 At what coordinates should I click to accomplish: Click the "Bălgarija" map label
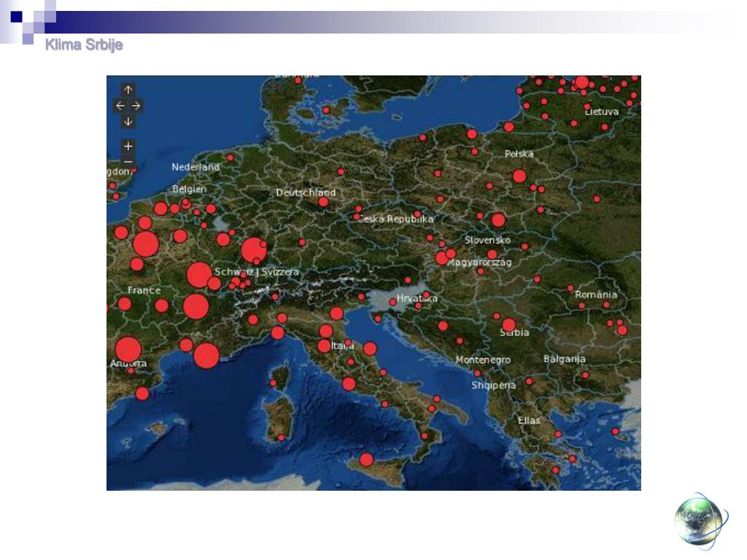tap(565, 359)
